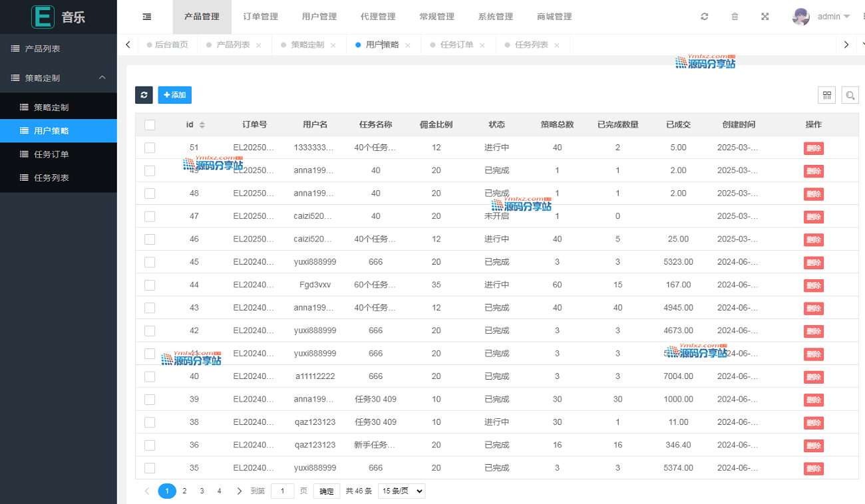Check the select-all header checkbox
This screenshot has height=504, width=865.
(150, 125)
